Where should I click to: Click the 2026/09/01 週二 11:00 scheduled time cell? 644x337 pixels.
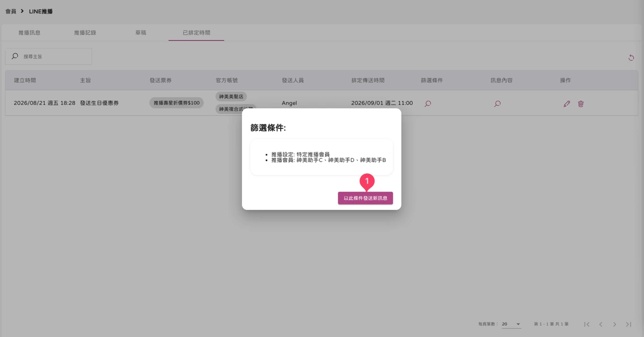pyautogui.click(x=382, y=103)
